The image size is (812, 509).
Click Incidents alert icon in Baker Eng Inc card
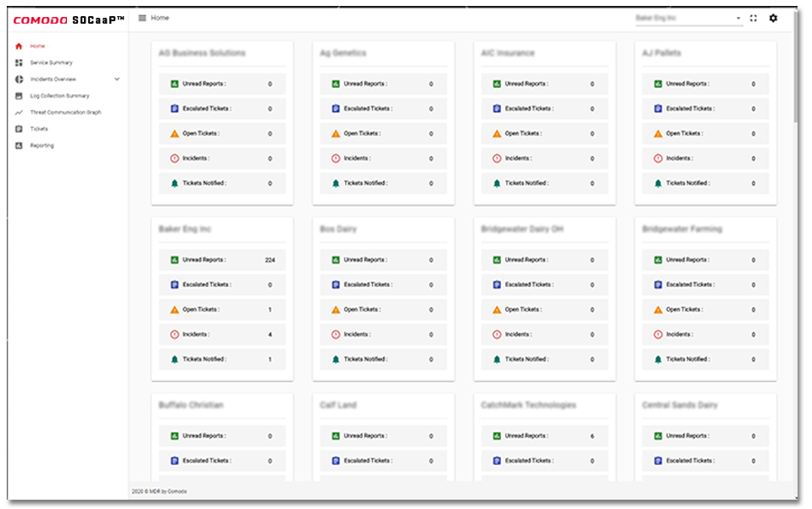click(x=175, y=335)
